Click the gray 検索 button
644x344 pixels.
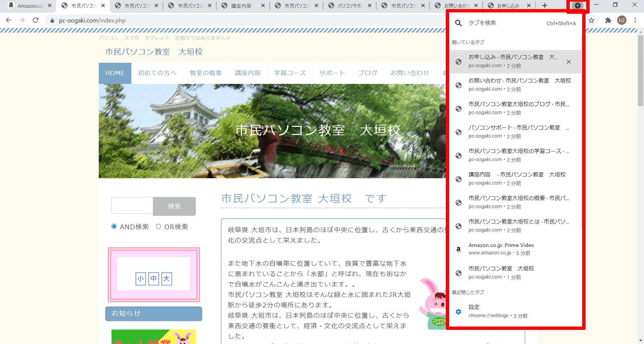174,206
